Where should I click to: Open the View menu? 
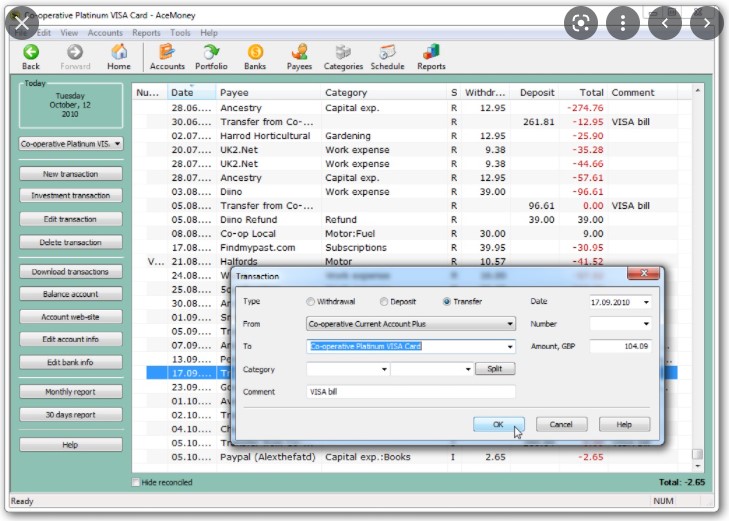(69, 33)
